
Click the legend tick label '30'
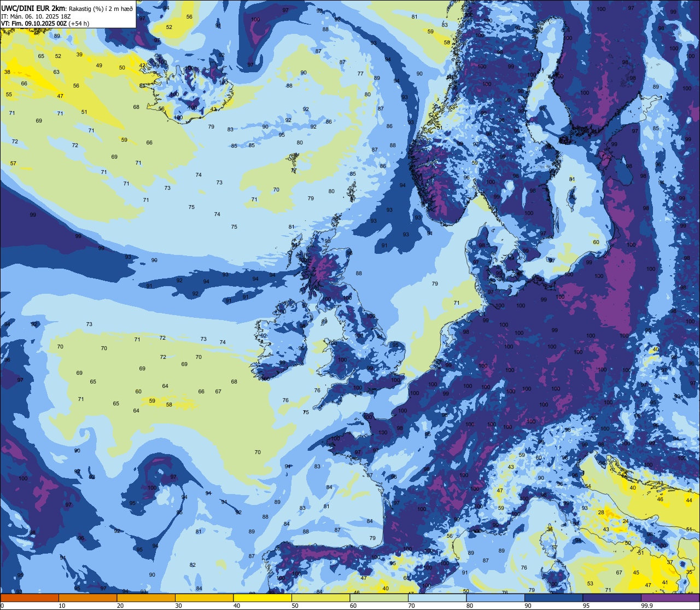tap(178, 606)
